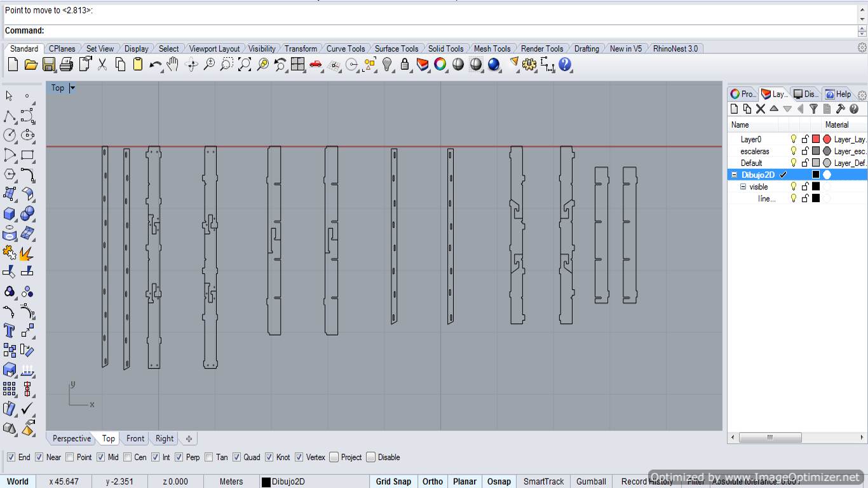Click the red car icon
The width and height of the screenshot is (868, 488).
pyautogui.click(x=316, y=64)
